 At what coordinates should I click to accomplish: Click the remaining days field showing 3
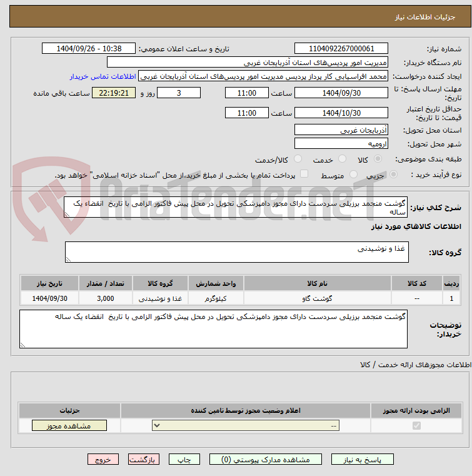coord(179,93)
